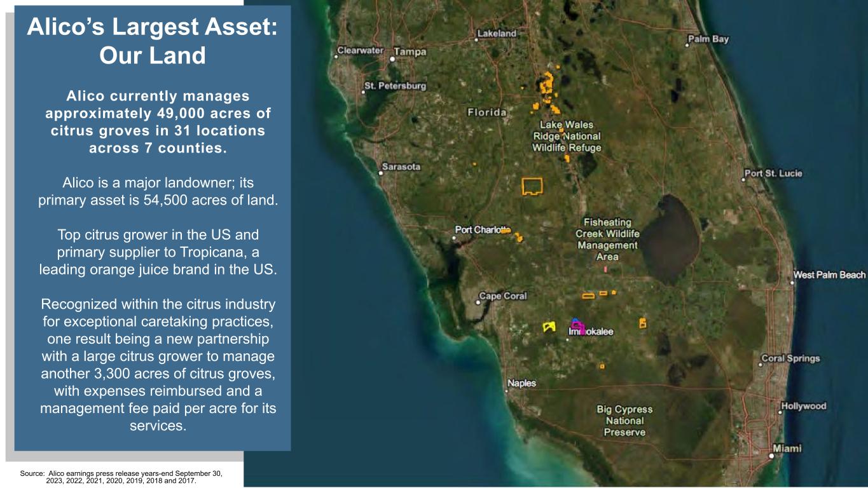868x488 pixels.
Task: Select the Palm Bay marker dot
Action: tap(687, 45)
